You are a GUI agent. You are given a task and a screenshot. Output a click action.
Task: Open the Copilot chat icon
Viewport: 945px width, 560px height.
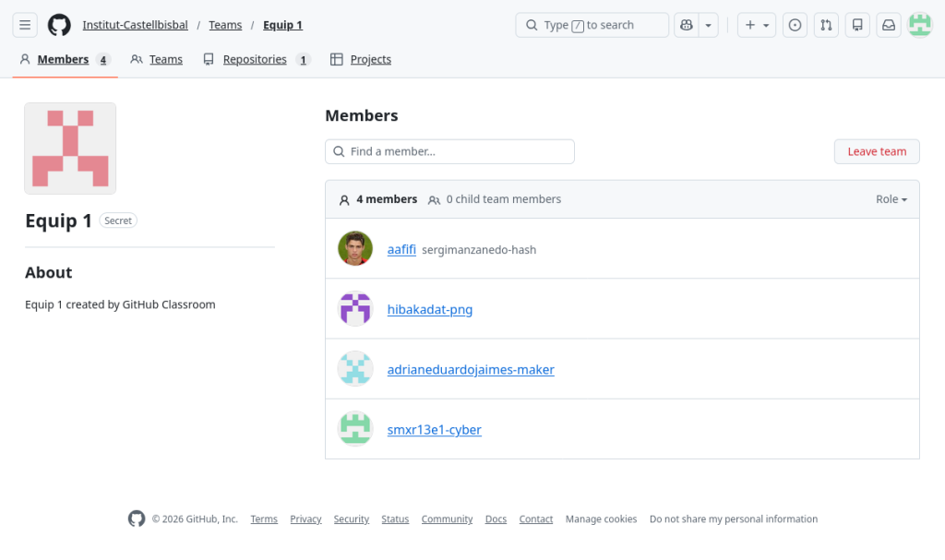[686, 25]
